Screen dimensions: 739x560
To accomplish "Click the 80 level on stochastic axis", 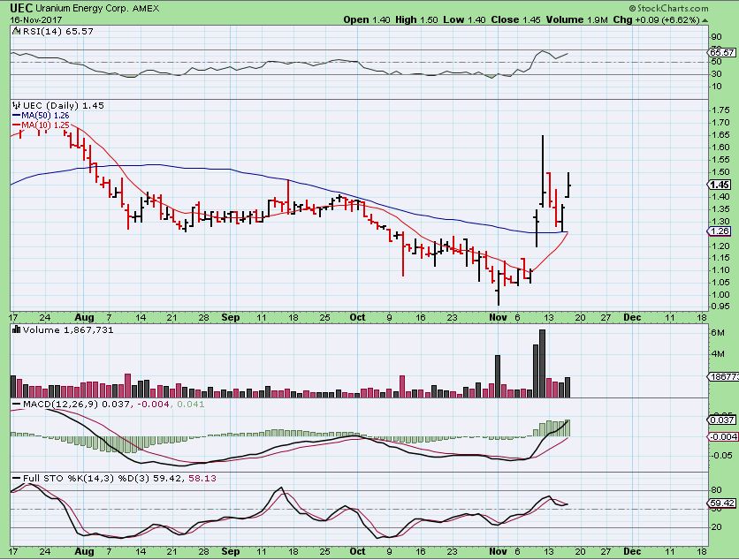I will point(716,490).
